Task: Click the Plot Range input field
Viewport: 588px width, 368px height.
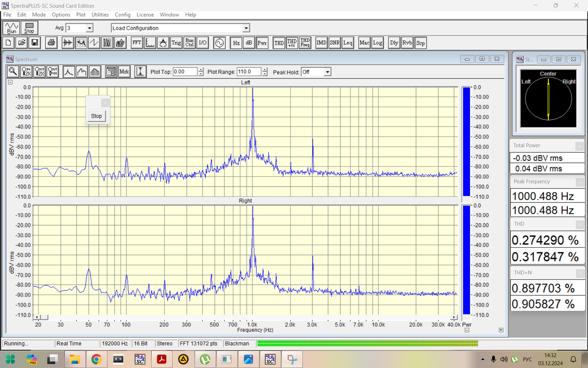Action: point(249,72)
